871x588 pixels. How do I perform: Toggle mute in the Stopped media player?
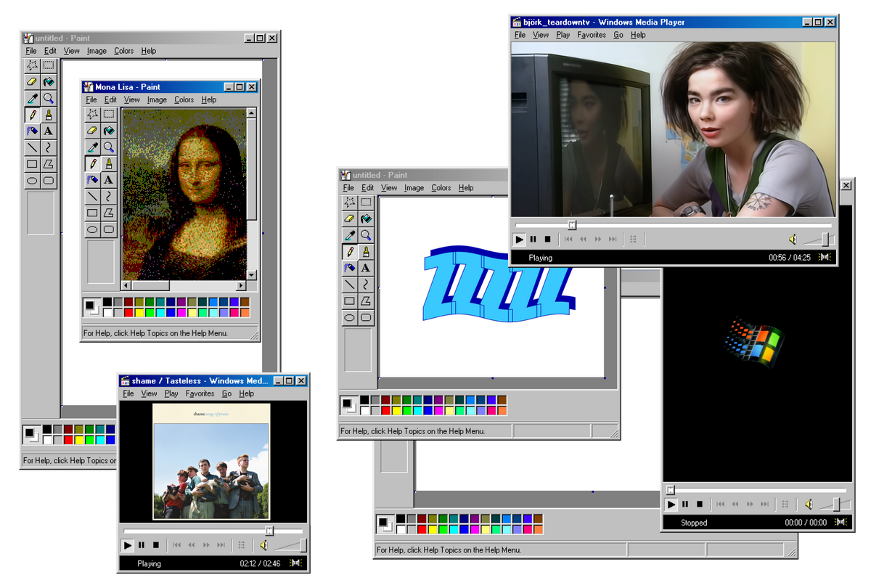(808, 505)
